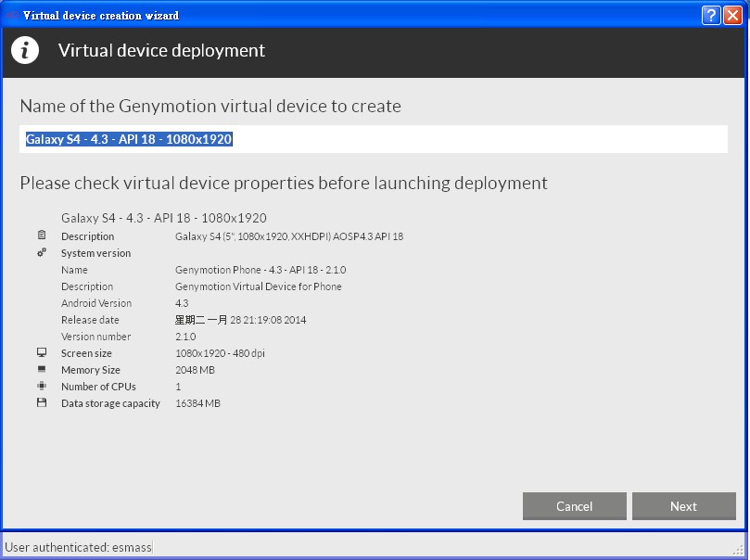This screenshot has width=750, height=560.
Task: Click the Number of CPUs processor icon
Action: pos(42,387)
